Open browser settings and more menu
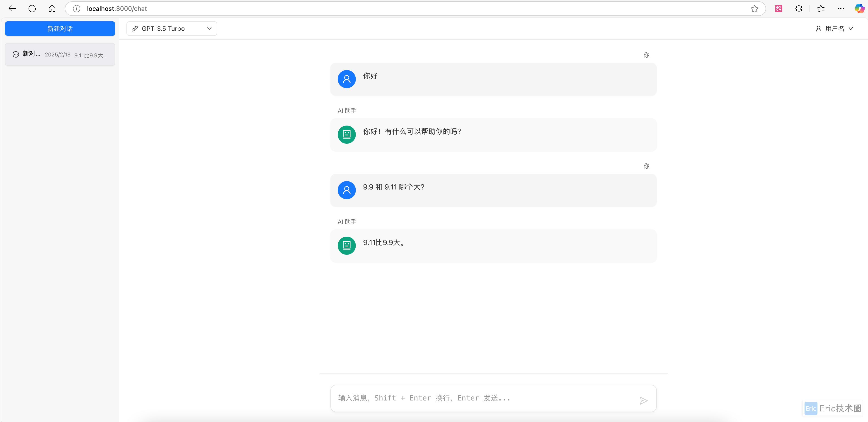Viewport: 868px width, 422px height. pyautogui.click(x=841, y=9)
